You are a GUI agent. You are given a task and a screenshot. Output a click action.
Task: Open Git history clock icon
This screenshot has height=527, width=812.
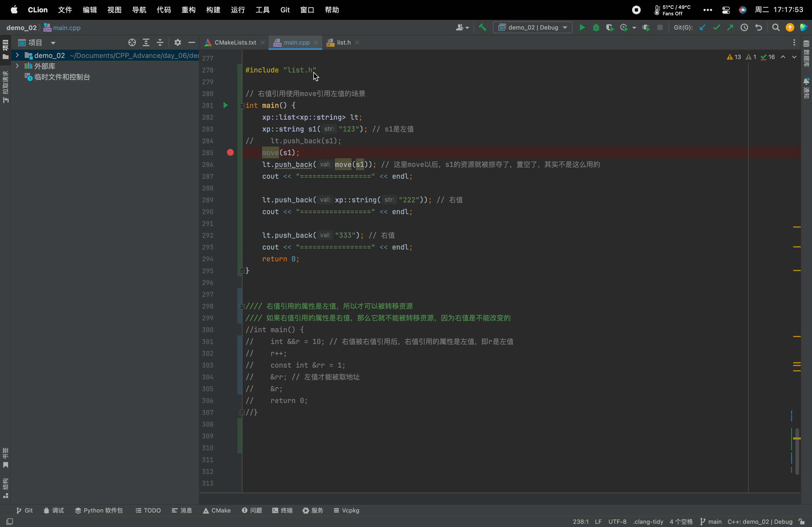click(744, 28)
